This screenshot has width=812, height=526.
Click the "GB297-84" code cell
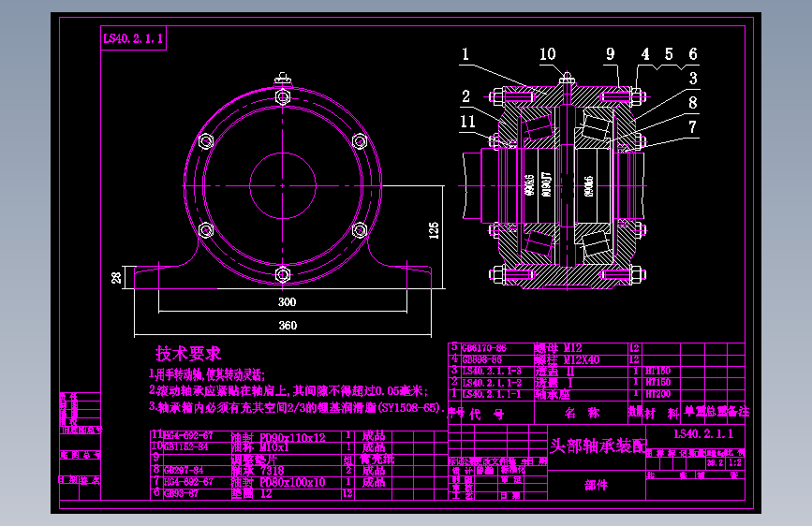click(184, 470)
